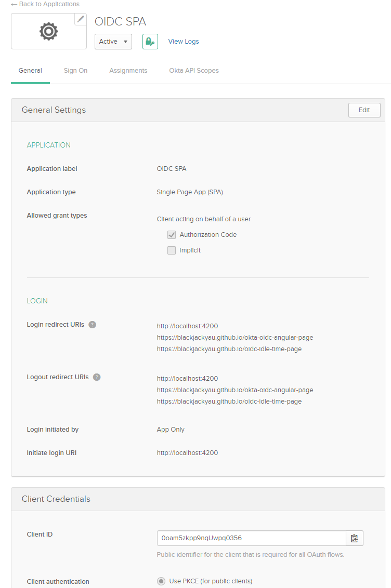The width and height of the screenshot is (391, 588).
Task: Click the Edit button in General Settings
Action: [364, 110]
